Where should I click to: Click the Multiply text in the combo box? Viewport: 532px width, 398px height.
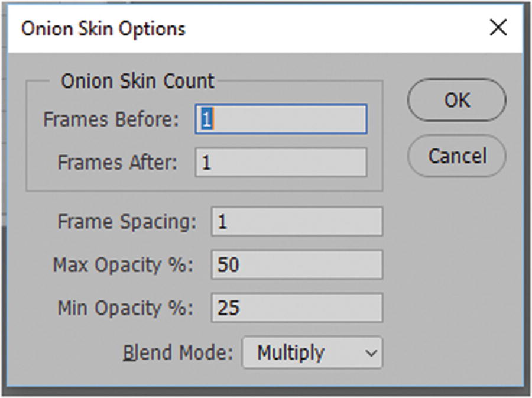tap(291, 353)
